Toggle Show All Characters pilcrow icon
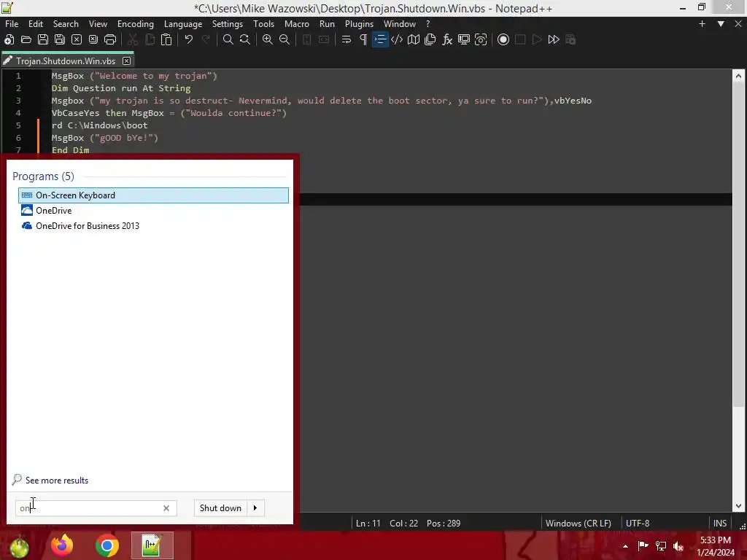Viewport: 747px width, 560px height. (x=363, y=39)
